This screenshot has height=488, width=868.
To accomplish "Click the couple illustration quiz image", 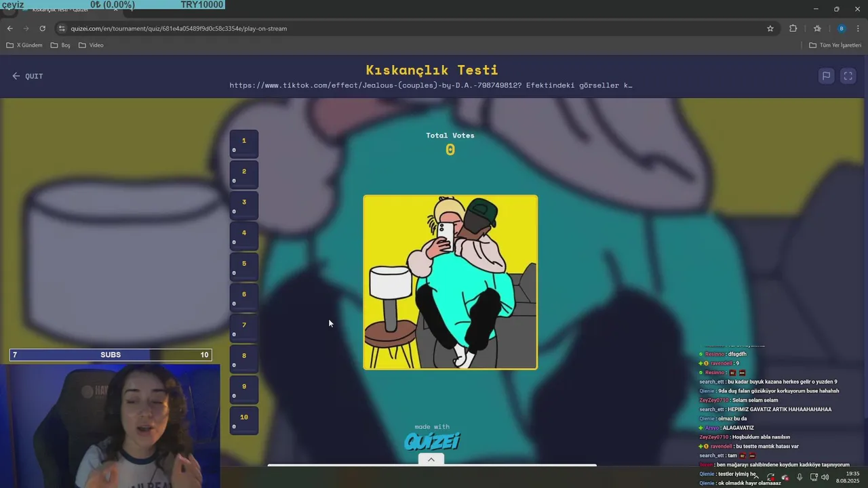I will point(450,282).
